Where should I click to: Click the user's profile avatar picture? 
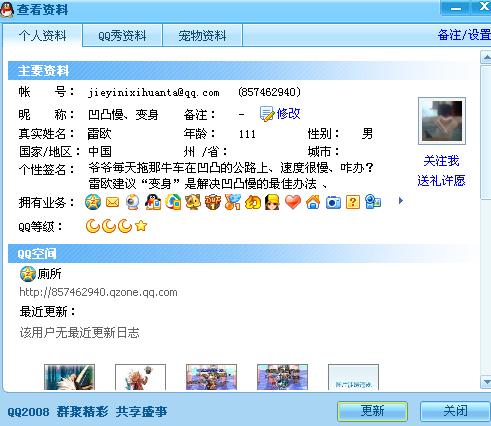tap(442, 121)
